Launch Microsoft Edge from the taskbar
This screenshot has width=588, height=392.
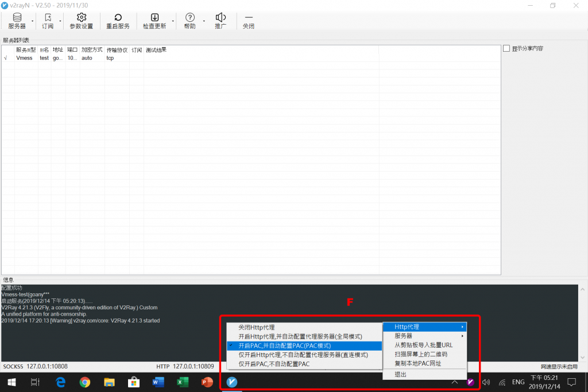[x=60, y=382]
